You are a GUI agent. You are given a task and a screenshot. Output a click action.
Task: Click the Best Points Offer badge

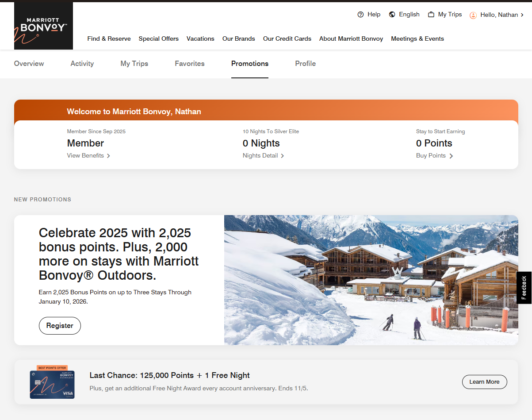pyautogui.click(x=52, y=368)
